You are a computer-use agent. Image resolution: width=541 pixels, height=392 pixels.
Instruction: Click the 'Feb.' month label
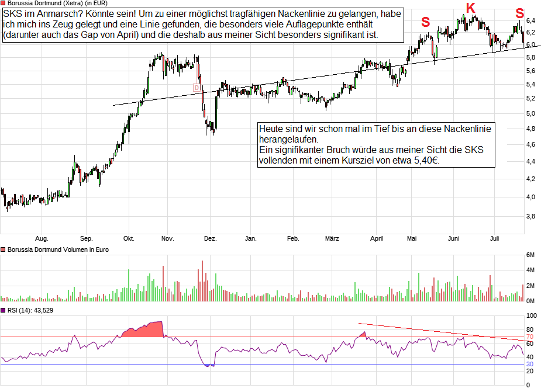[x=293, y=238]
